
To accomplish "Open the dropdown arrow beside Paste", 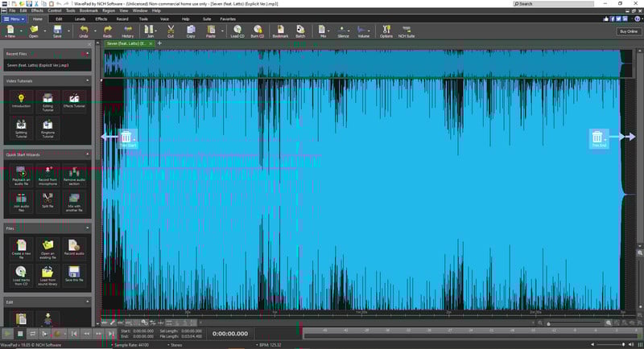I will [x=223, y=31].
